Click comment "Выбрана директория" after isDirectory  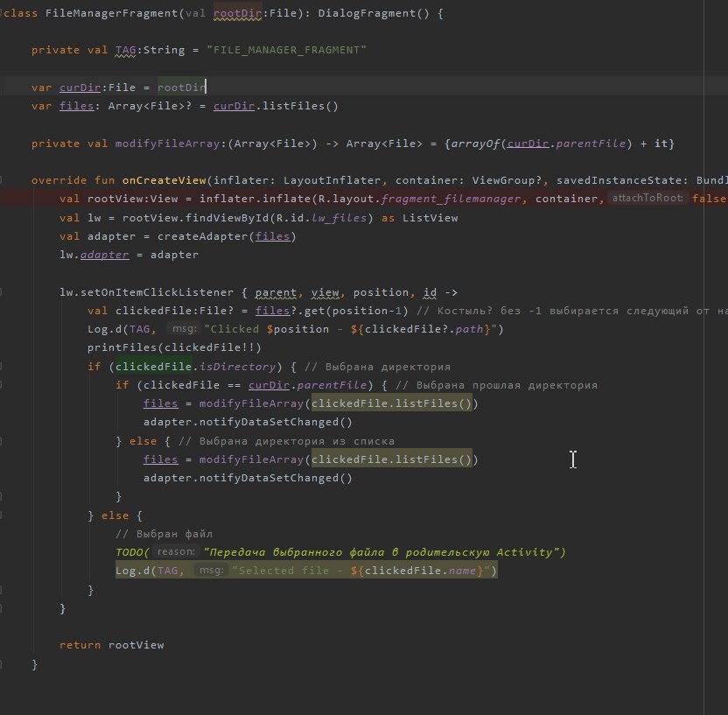[377, 367]
